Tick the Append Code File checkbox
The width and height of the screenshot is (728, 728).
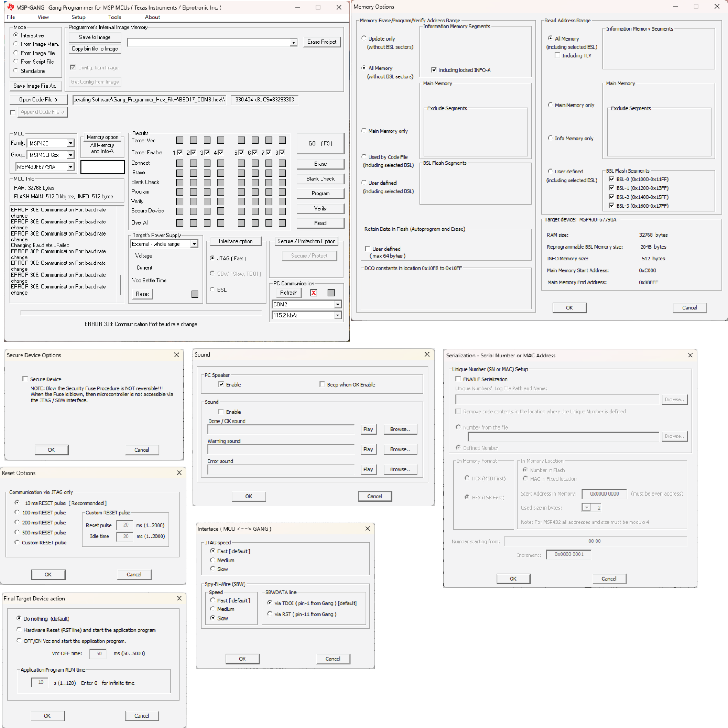(x=13, y=112)
